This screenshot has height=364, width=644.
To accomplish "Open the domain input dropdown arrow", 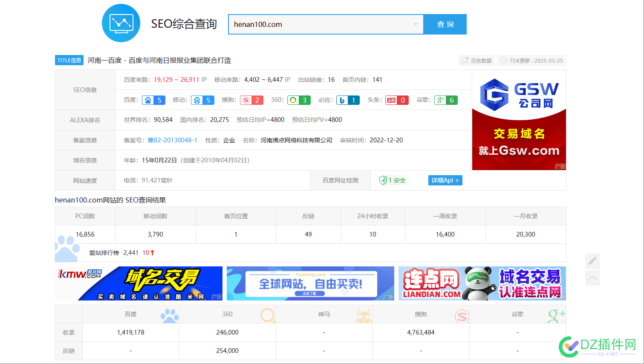I will tap(416, 24).
